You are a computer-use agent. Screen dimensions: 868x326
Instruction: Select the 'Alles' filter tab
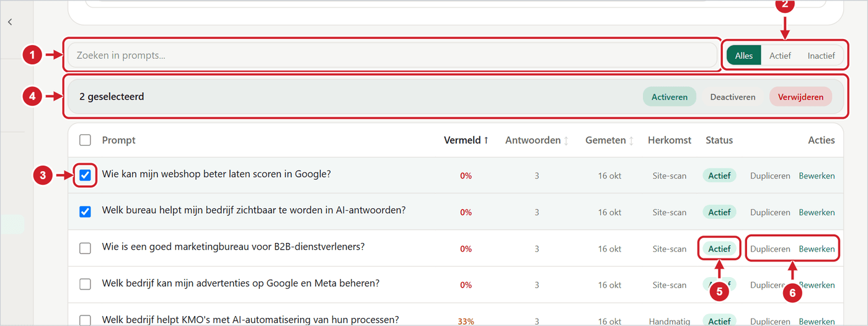point(744,55)
